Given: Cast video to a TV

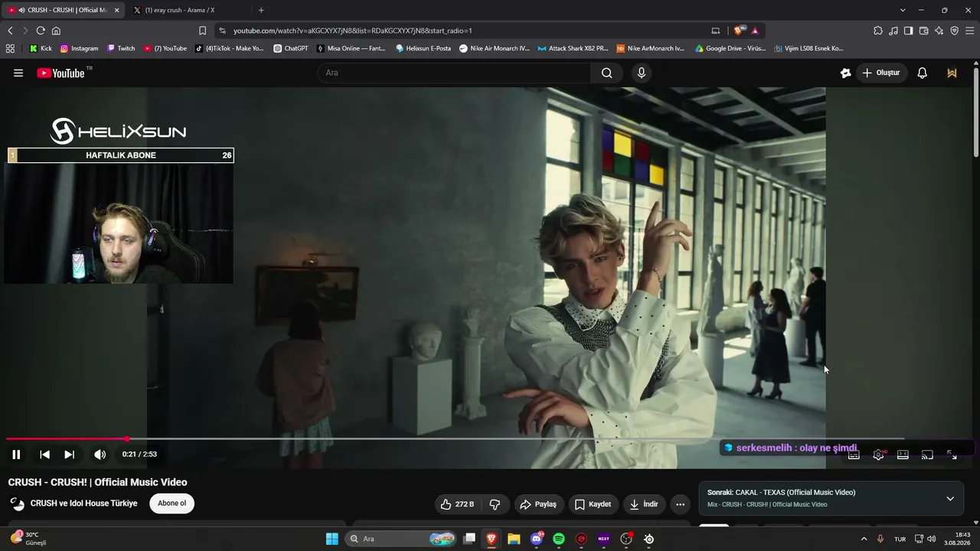Looking at the screenshot, I should [x=927, y=455].
